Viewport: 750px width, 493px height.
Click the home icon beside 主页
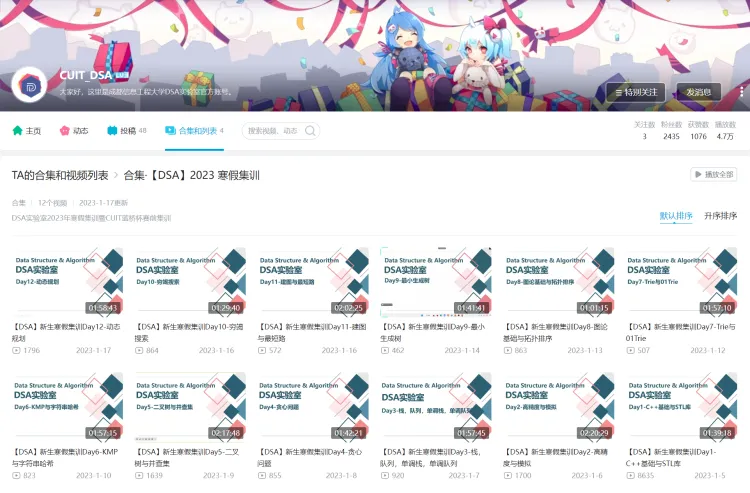click(18, 131)
